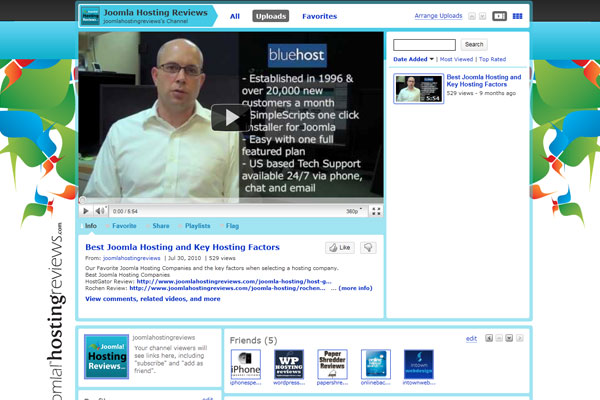
Task: Move Friends module up arrow
Action: click(x=499, y=338)
